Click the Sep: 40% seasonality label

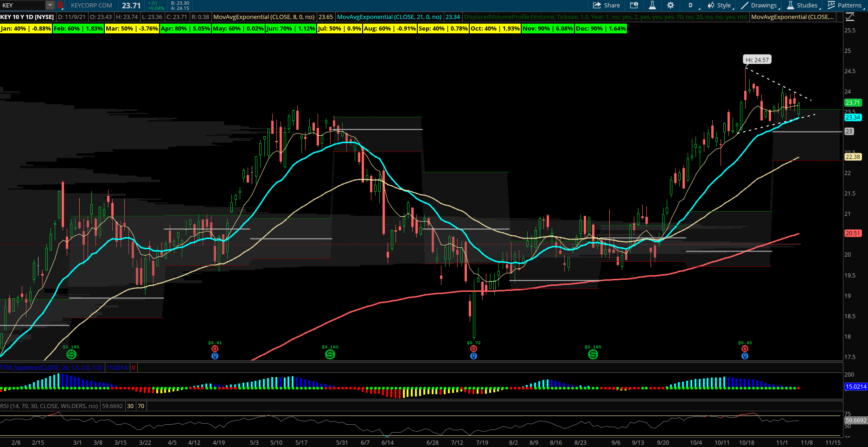point(443,29)
